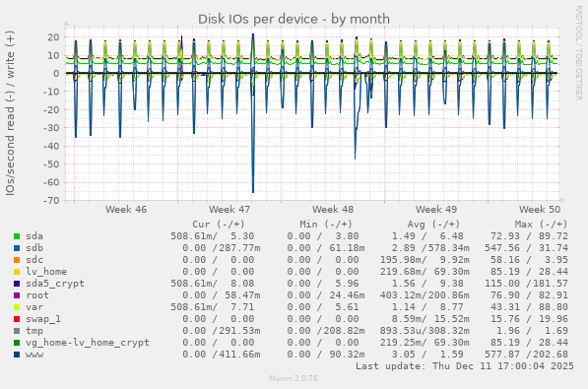Click the sdb Max value 547.56 / 31.74
This screenshot has width=588, height=389.
click(x=526, y=248)
